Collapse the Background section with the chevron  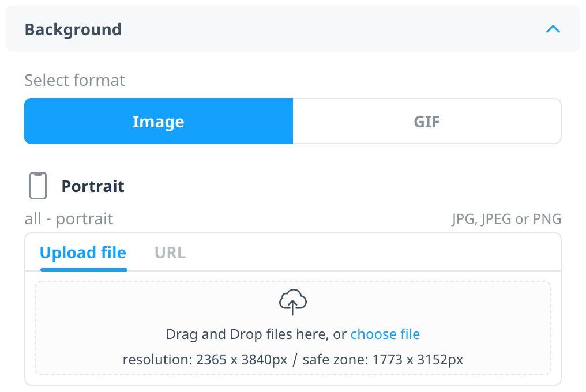click(x=553, y=29)
